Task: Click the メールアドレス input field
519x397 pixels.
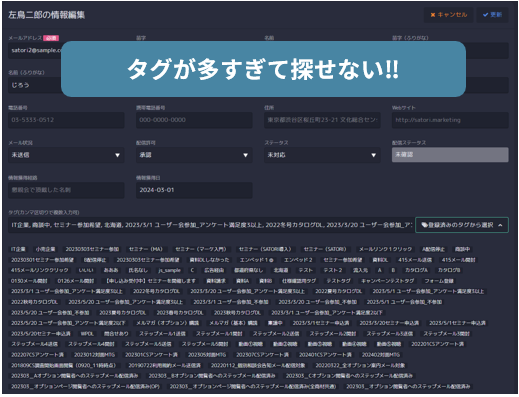Action: (35, 50)
